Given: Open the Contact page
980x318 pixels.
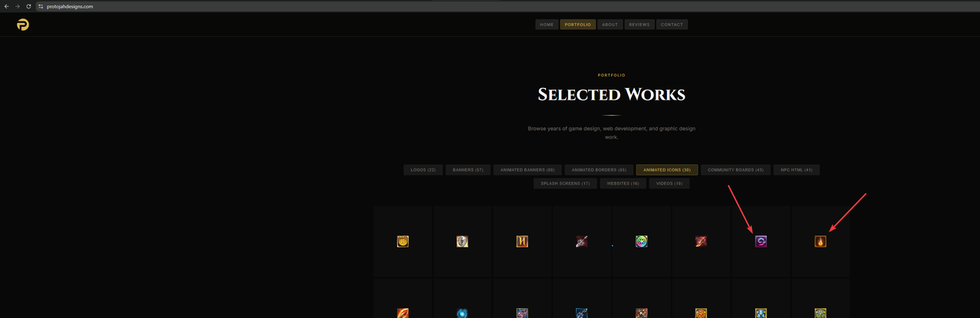Looking at the screenshot, I should [x=672, y=25].
